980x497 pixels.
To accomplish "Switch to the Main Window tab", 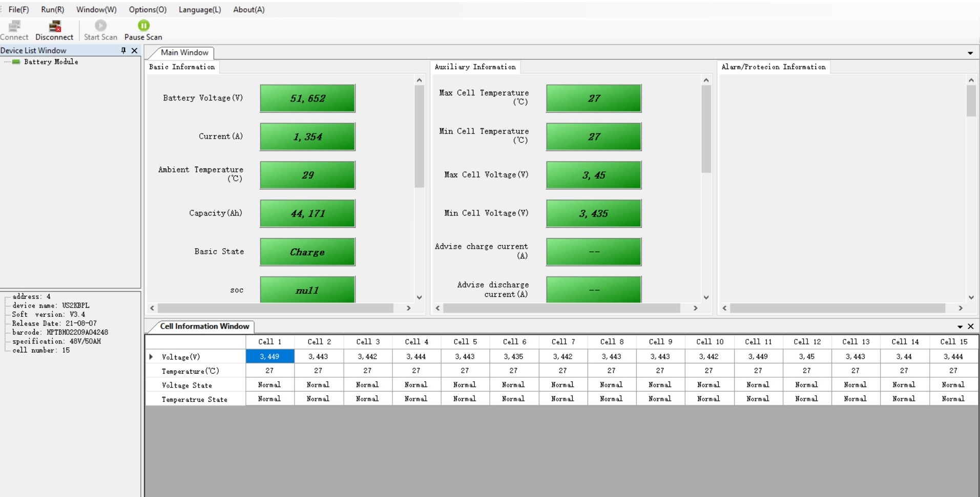I will 184,53.
